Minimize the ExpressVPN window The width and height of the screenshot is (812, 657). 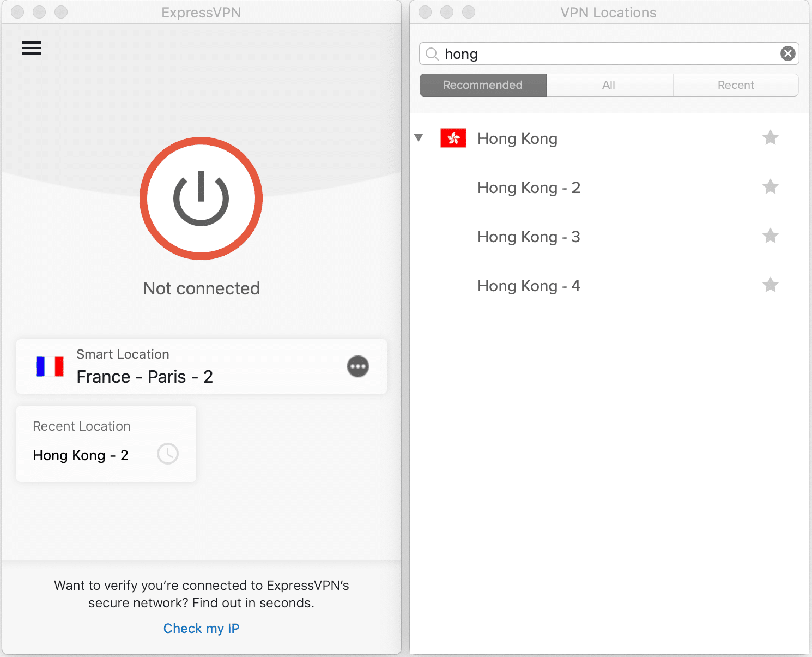pos(39,12)
